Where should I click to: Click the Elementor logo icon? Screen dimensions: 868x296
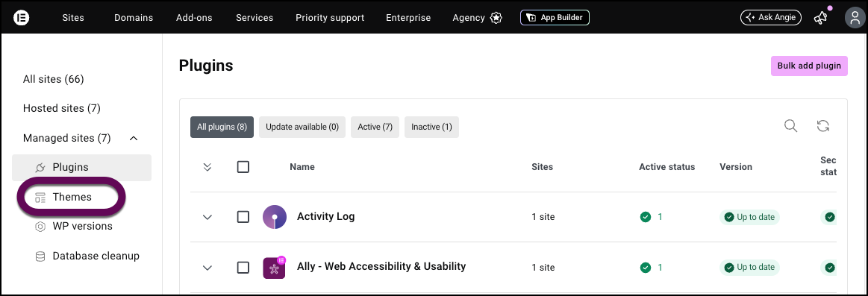click(x=21, y=18)
